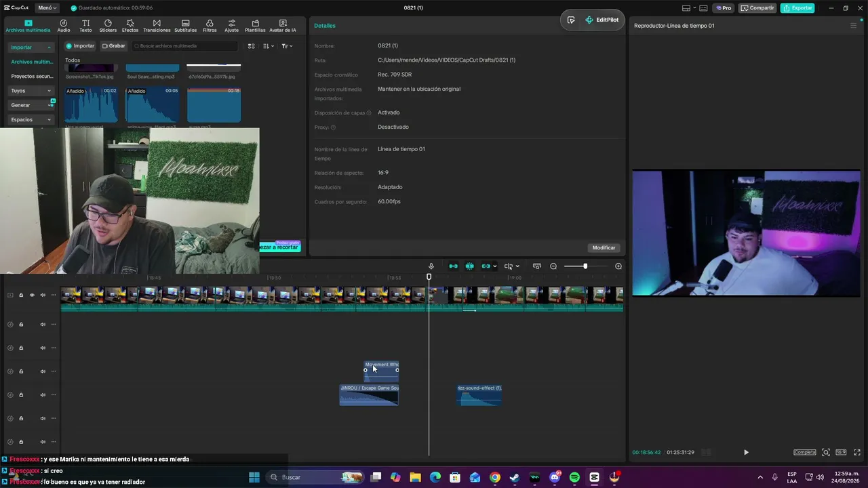The height and width of the screenshot is (488, 868).
Task: Open the Menú dropdown
Action: (x=47, y=8)
